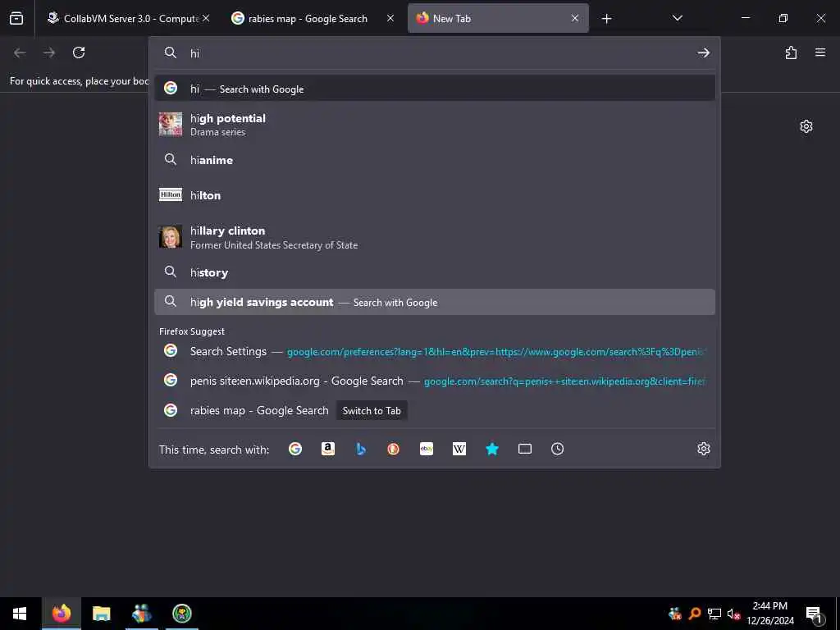Click the hillary clinton portrait thumbnail
Viewport: 840px width, 630px height.
click(171, 237)
